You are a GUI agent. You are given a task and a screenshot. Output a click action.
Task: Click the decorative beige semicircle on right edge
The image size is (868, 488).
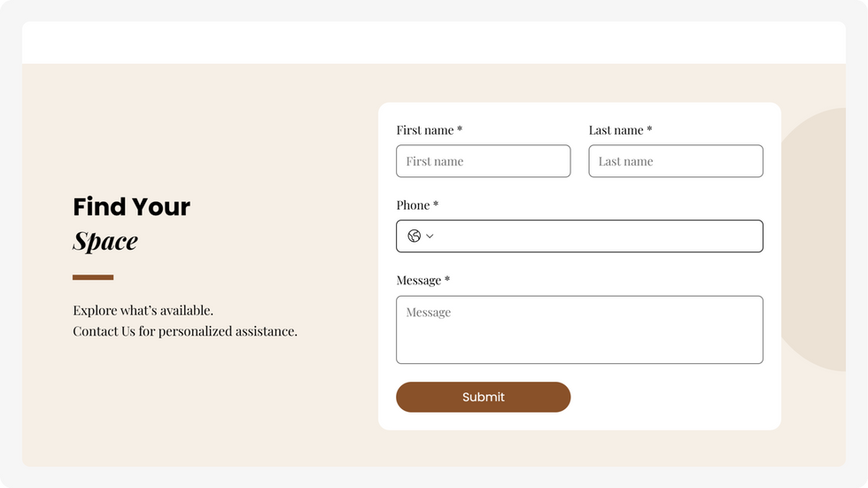(814, 240)
